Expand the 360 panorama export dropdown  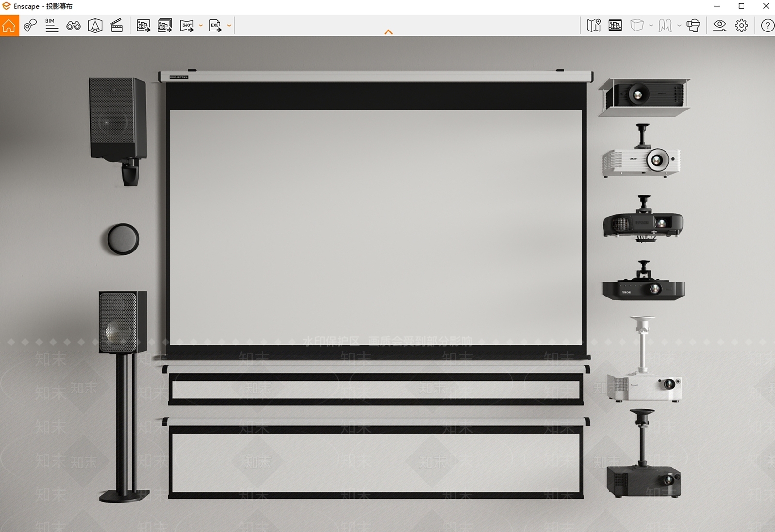(201, 26)
